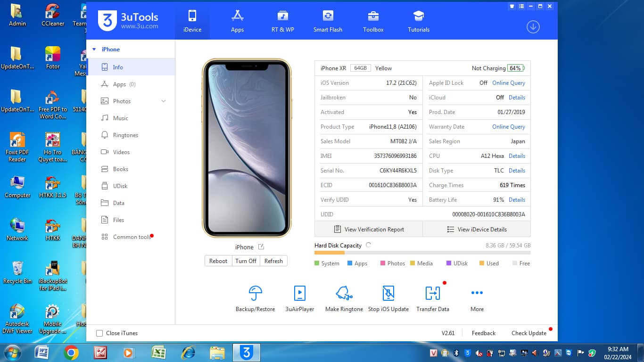The height and width of the screenshot is (362, 644).
Task: Open Make Ringtone tool
Action: tap(344, 298)
